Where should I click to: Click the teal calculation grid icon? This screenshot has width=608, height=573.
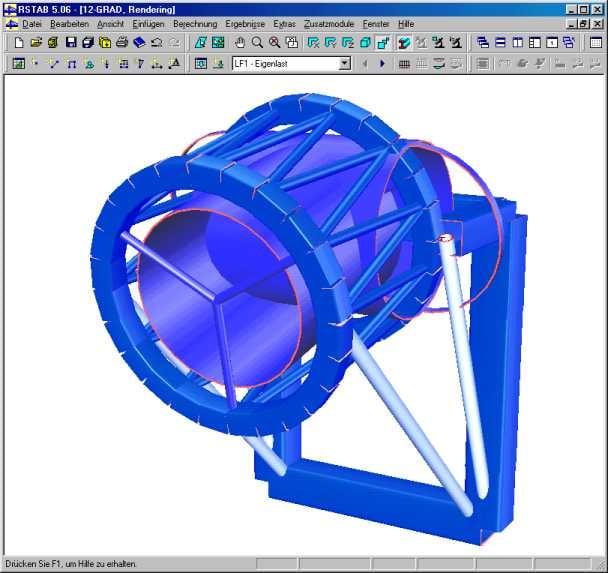click(218, 42)
